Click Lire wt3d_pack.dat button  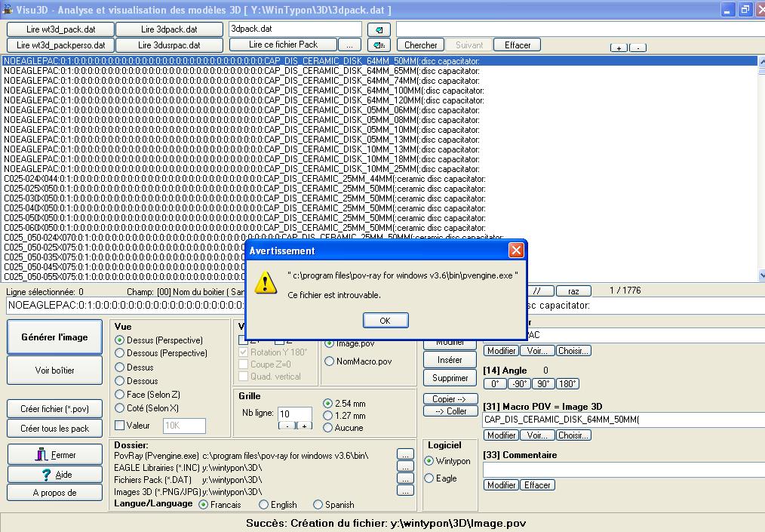click(60, 29)
